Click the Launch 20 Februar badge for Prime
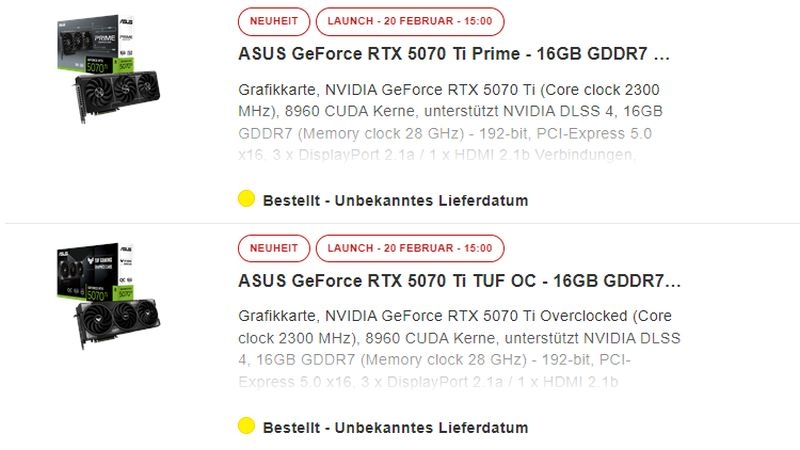The height and width of the screenshot is (450, 800). [410, 21]
